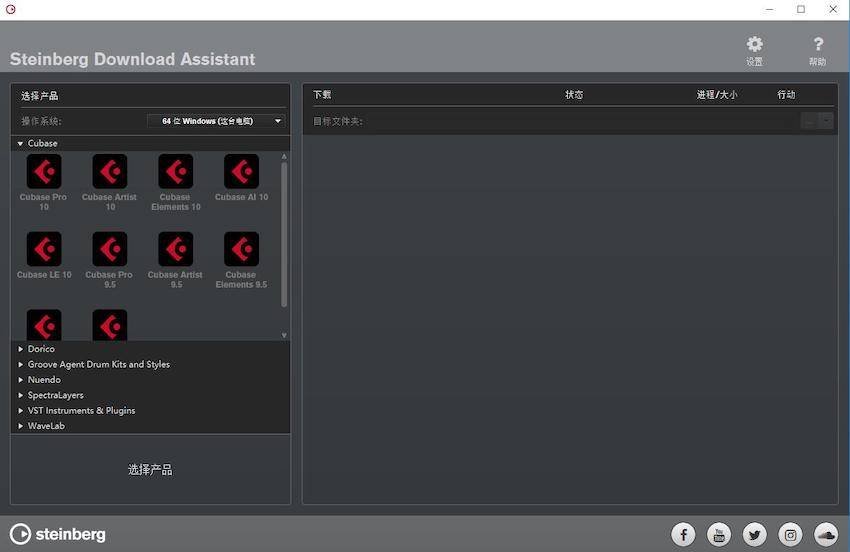Open Steinberg's Facebook page icon
Image resolution: width=850 pixels, height=552 pixels.
[683, 535]
